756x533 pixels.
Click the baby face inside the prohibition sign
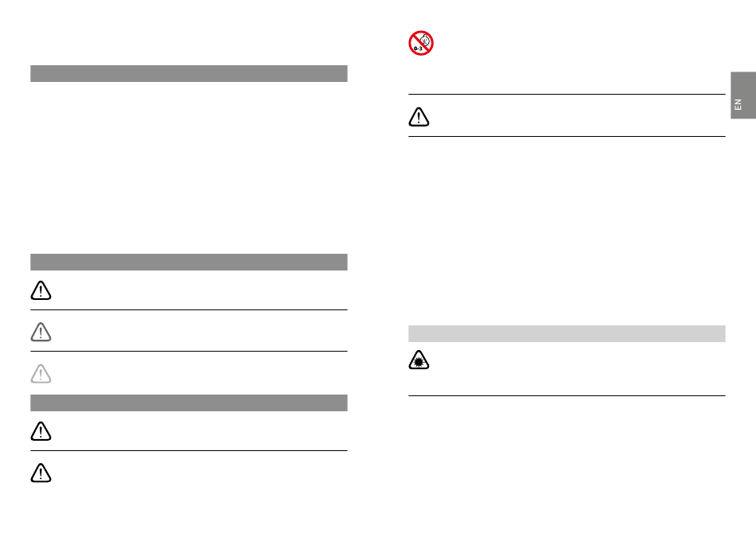(x=425, y=41)
